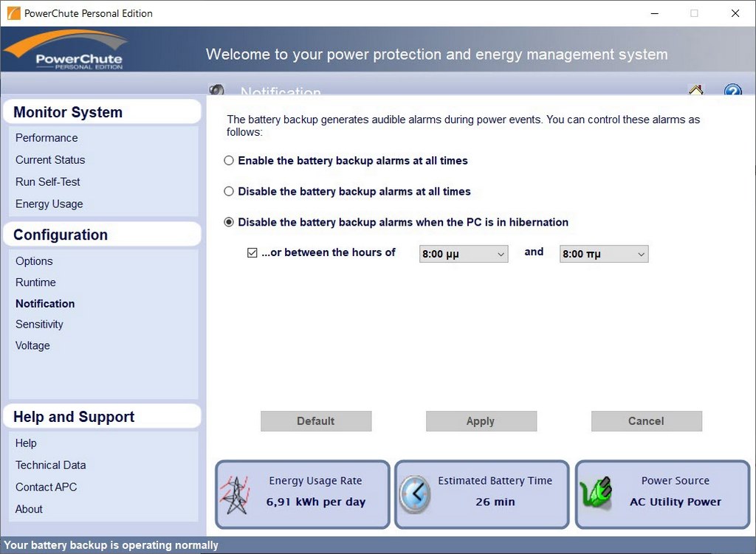Go to the Runtime settings
This screenshot has width=756, height=554.
point(35,283)
